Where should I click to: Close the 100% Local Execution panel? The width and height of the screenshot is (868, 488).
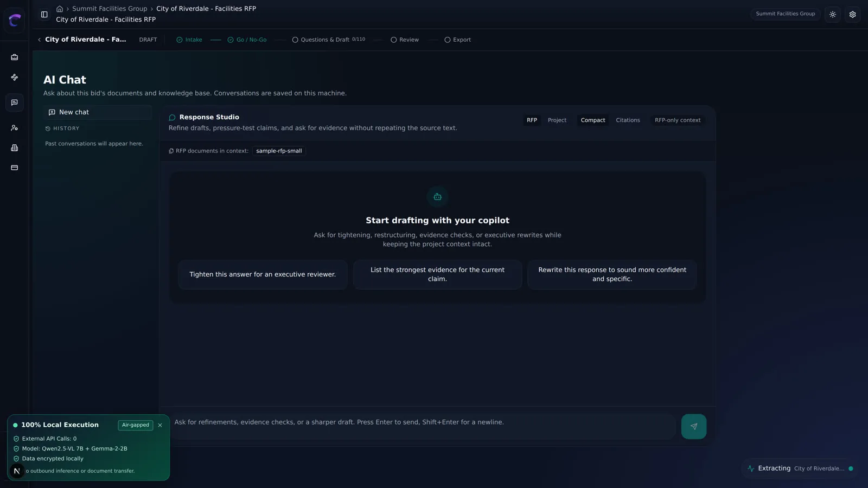coord(160,425)
